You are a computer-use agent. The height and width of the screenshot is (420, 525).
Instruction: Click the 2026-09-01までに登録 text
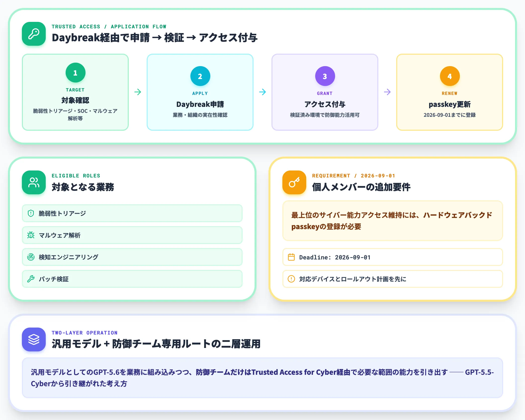pos(450,115)
